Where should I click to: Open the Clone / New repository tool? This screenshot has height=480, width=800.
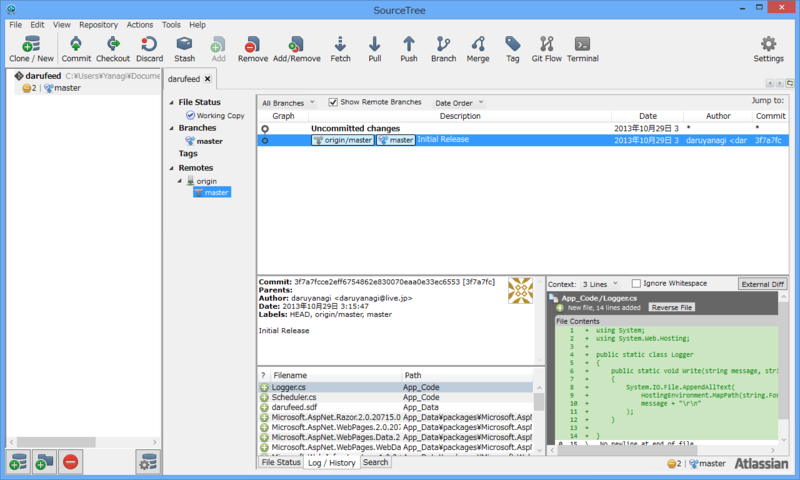(31, 49)
